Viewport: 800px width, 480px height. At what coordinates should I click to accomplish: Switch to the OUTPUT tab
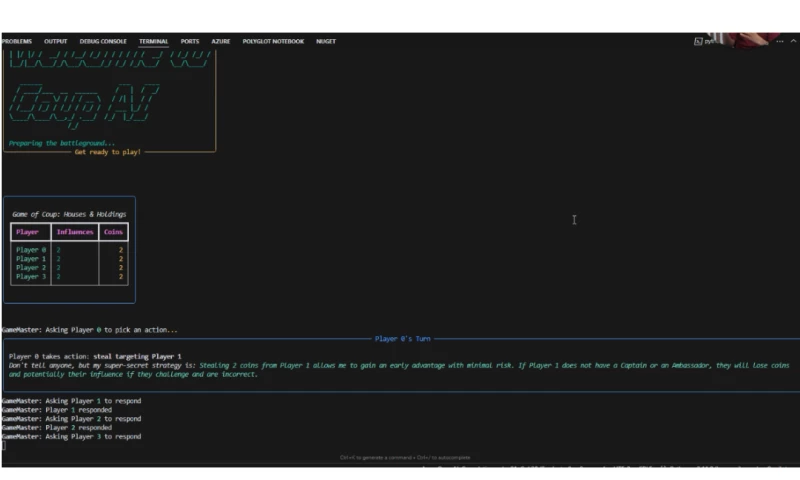(x=56, y=41)
